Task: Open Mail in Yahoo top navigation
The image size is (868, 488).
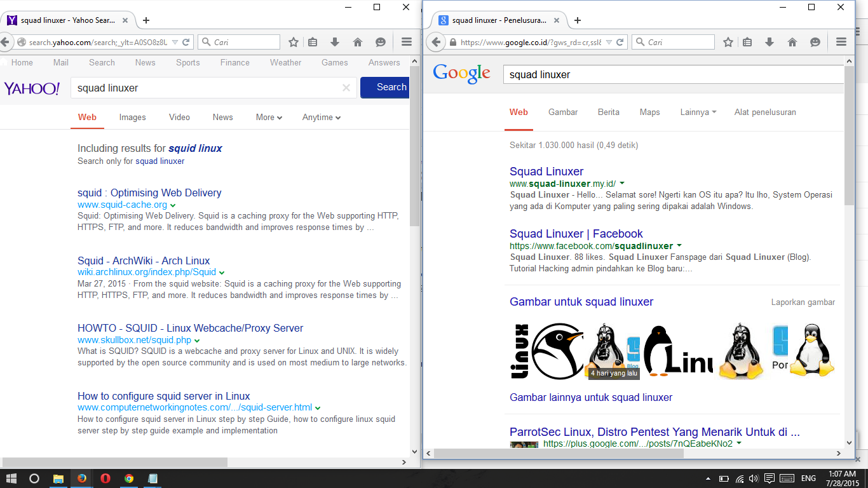Action: (61, 63)
